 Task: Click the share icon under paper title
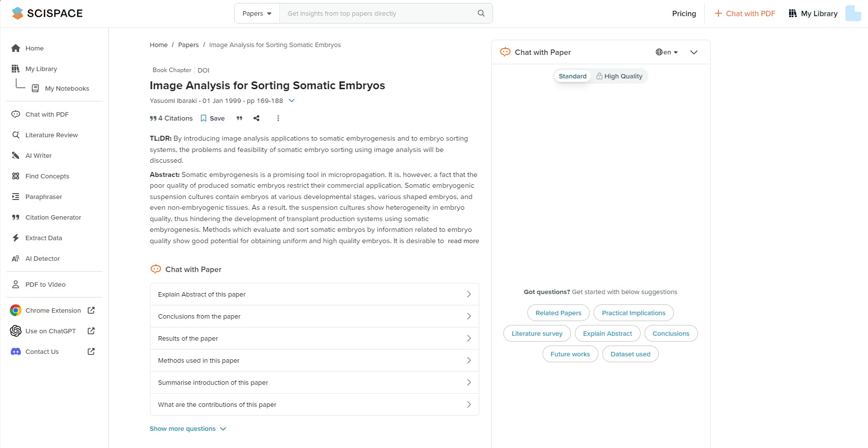click(x=256, y=118)
